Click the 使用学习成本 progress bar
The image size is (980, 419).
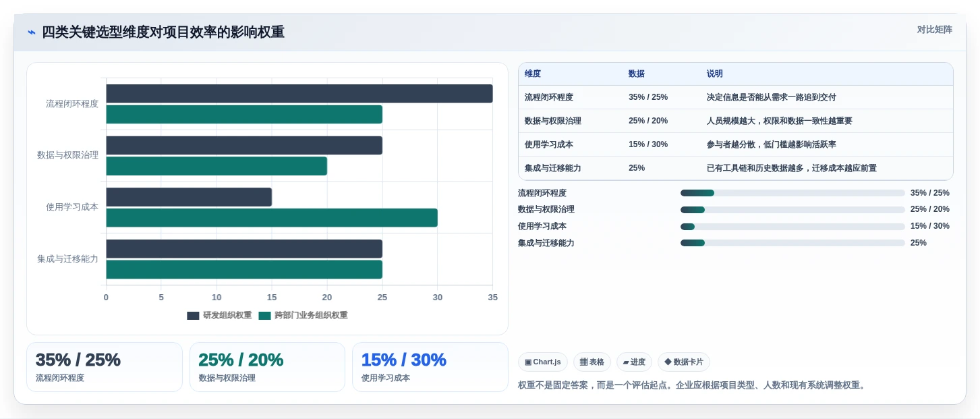[792, 227]
